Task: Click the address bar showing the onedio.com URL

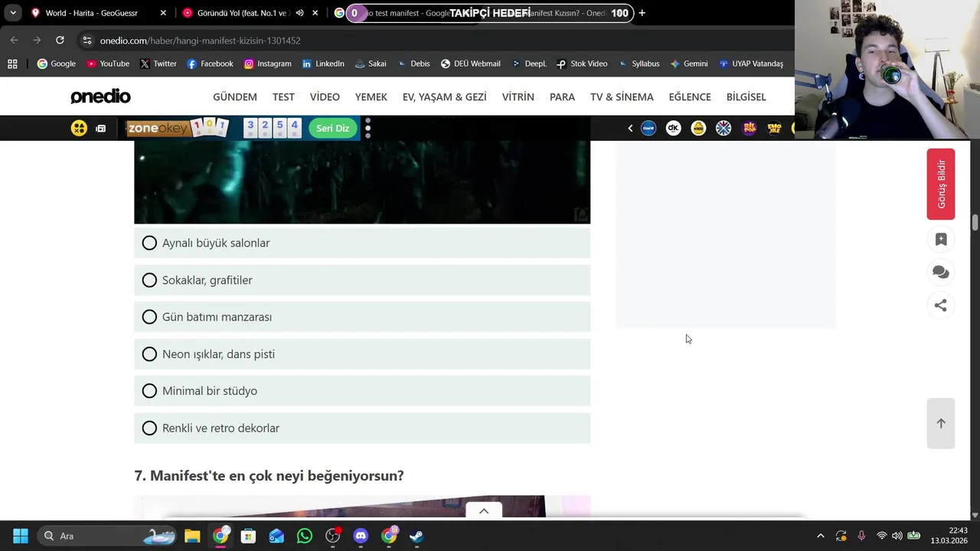Action: [436, 40]
